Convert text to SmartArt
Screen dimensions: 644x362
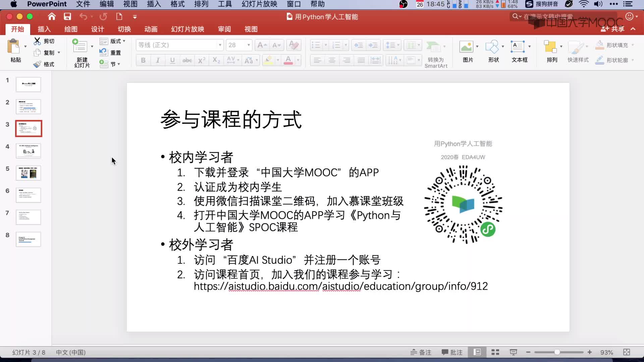click(436, 54)
